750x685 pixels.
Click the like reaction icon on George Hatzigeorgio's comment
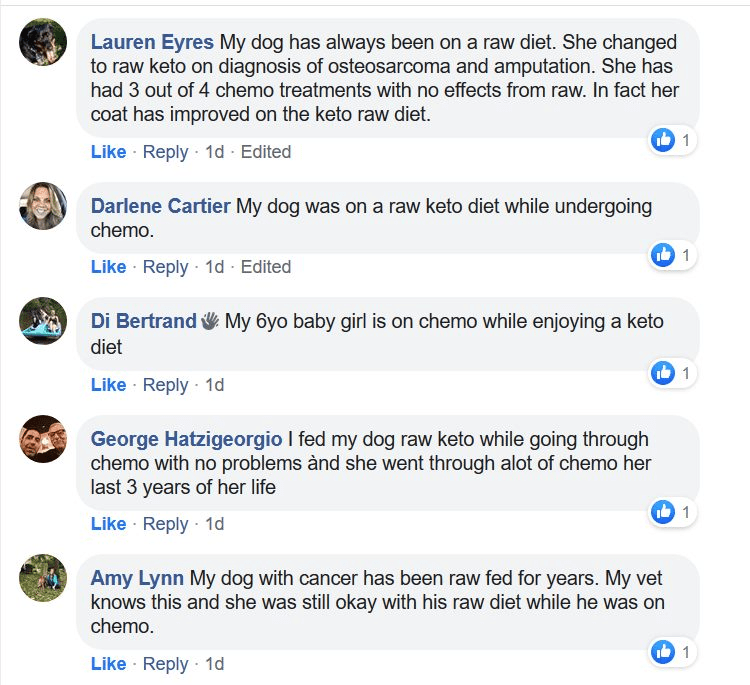[663, 512]
